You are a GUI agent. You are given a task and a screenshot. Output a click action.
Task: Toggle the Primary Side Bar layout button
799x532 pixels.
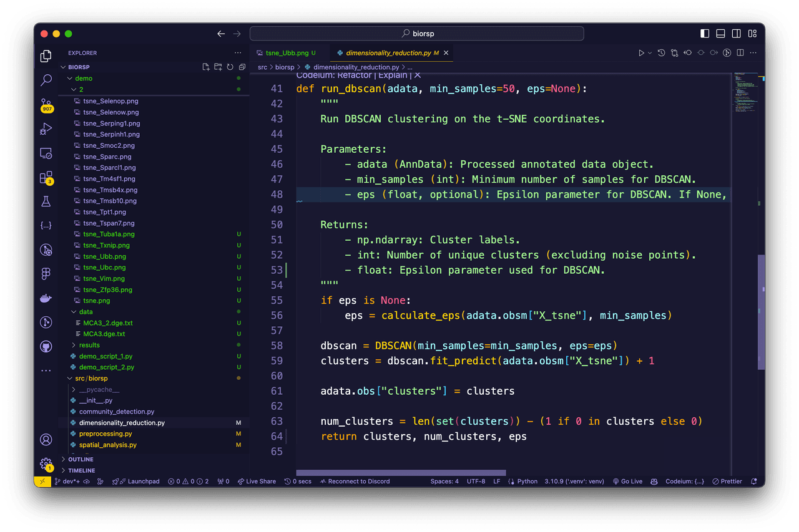(705, 34)
